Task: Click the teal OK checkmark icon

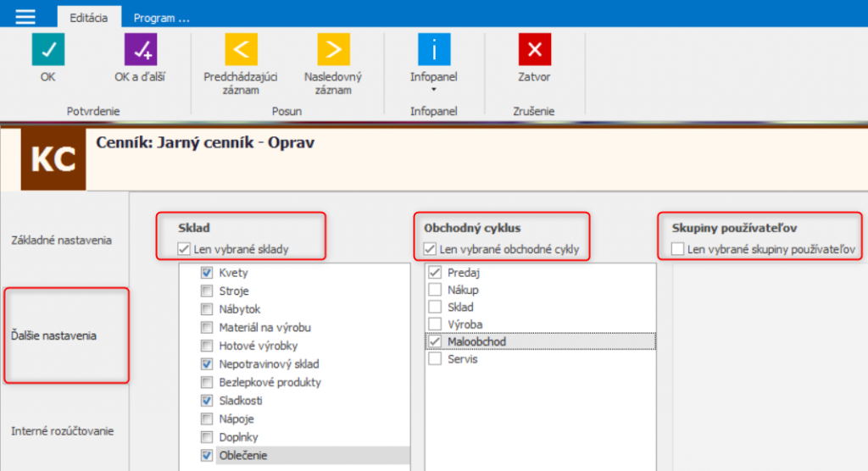Action: 48,49
